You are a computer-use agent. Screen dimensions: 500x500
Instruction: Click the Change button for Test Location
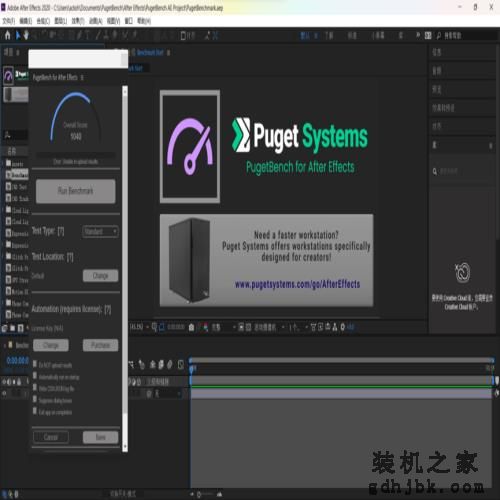coord(100,276)
